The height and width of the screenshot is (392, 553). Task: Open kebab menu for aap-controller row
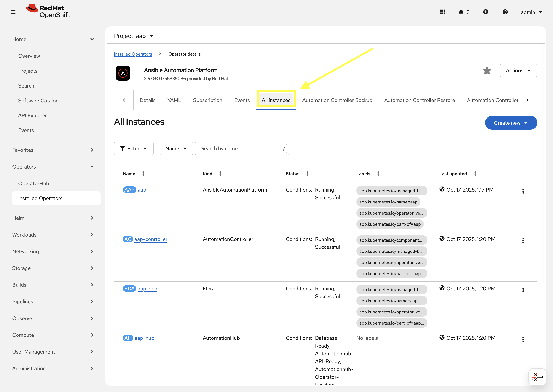pyautogui.click(x=523, y=240)
